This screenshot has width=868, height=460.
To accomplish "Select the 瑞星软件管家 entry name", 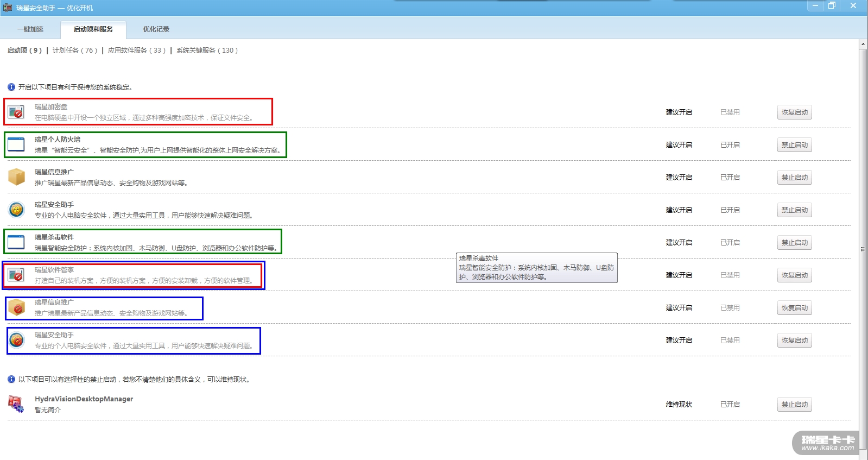I will (x=54, y=270).
